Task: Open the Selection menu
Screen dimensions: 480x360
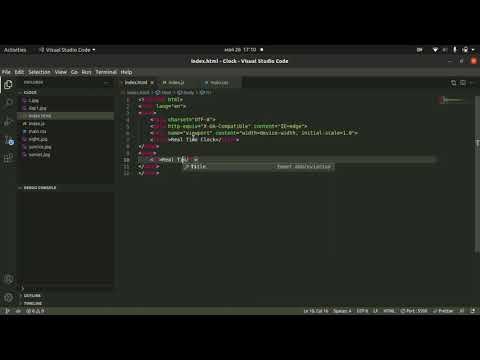Action: pos(39,72)
